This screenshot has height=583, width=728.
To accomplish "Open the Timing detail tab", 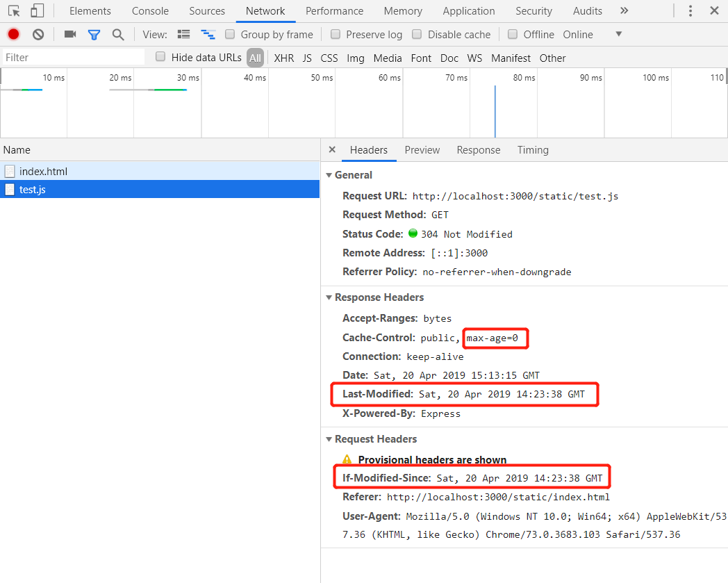I will [x=533, y=150].
